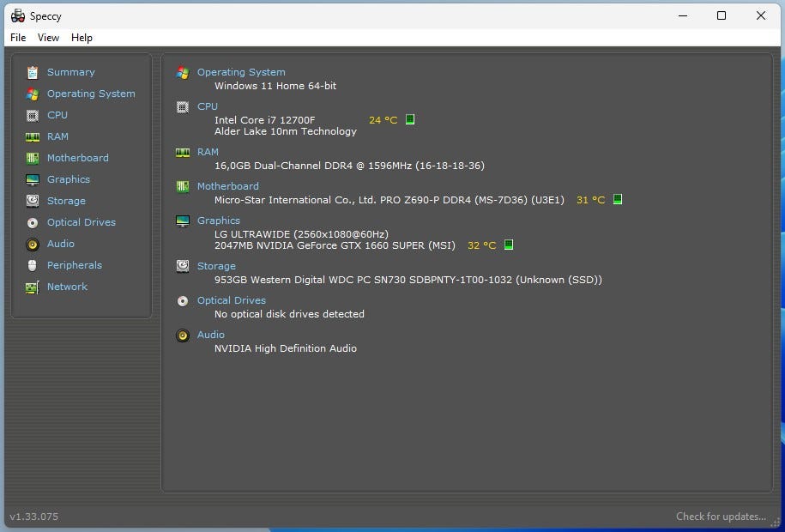Click the Operating System heading link in summary

click(x=241, y=72)
